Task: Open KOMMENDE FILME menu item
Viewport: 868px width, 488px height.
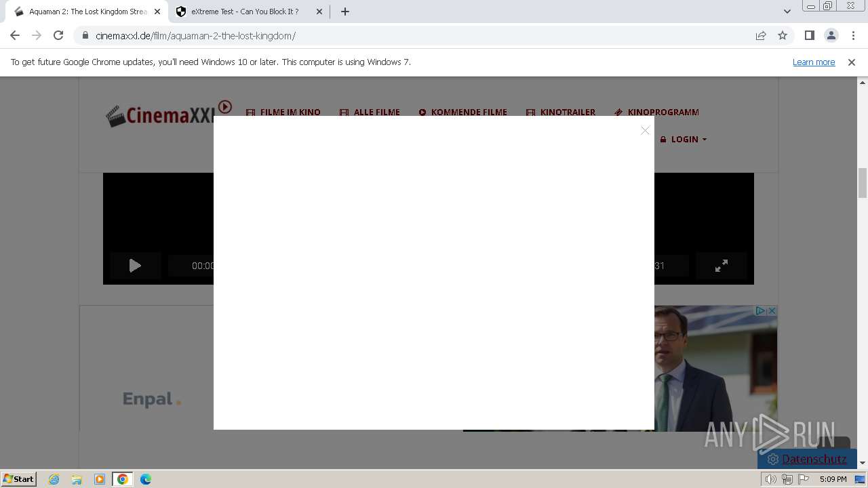Action: click(x=462, y=112)
